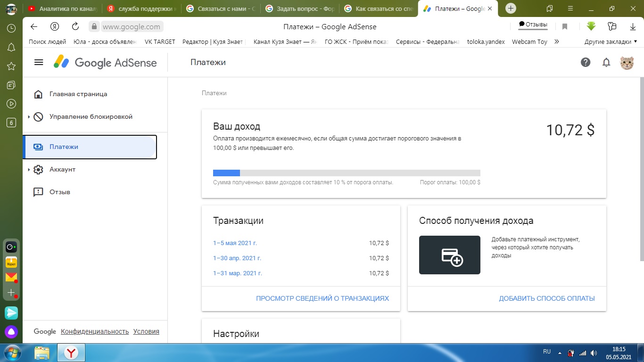This screenshot has height=362, width=644.
Task: Click the padlock site security icon
Action: tap(94, 27)
